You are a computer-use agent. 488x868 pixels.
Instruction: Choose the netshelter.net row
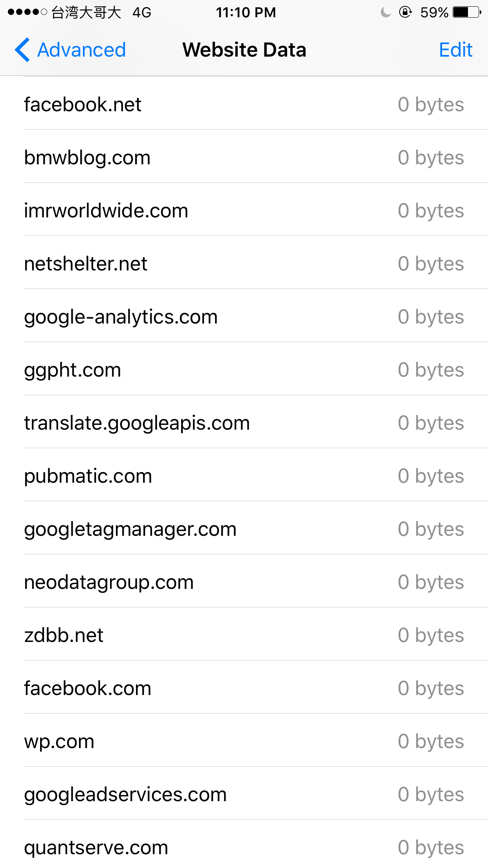(x=244, y=264)
